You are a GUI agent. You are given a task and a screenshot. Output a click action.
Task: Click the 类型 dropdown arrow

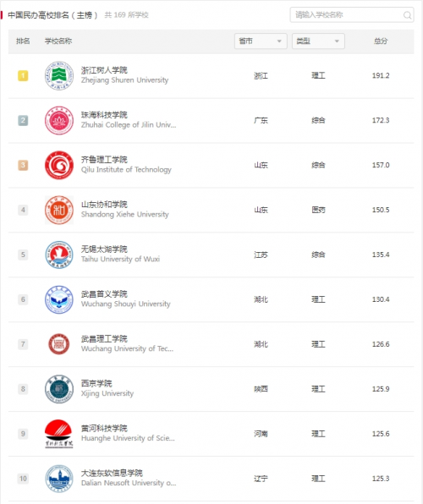point(337,41)
